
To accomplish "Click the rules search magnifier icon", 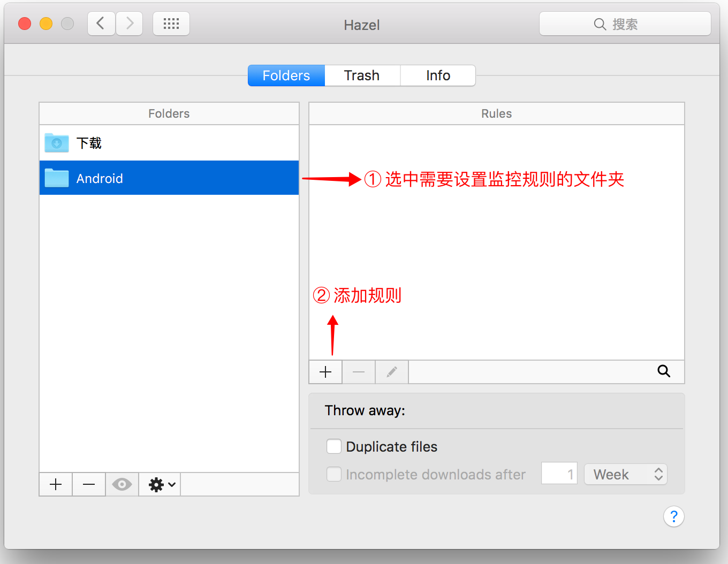I will pyautogui.click(x=664, y=371).
